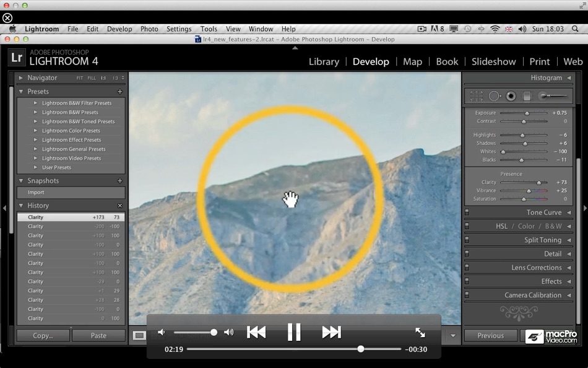The height and width of the screenshot is (368, 588).
Task: Switch to the Slideshow module
Action: click(493, 61)
